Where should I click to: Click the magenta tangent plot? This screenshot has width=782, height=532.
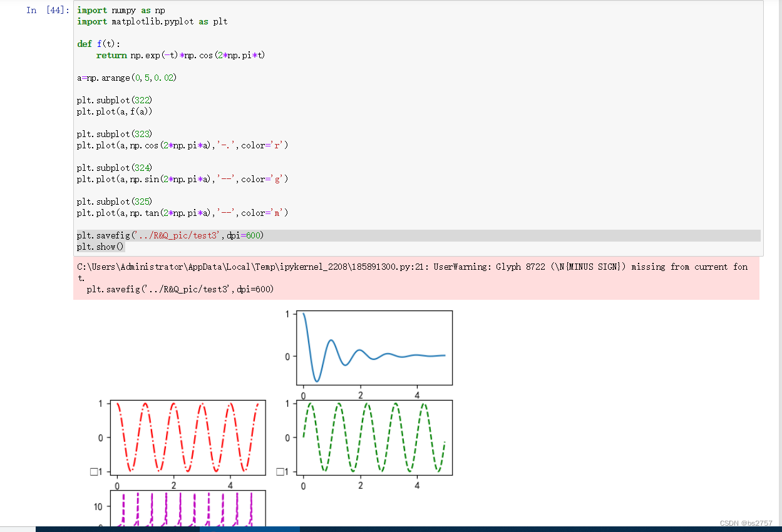188,508
